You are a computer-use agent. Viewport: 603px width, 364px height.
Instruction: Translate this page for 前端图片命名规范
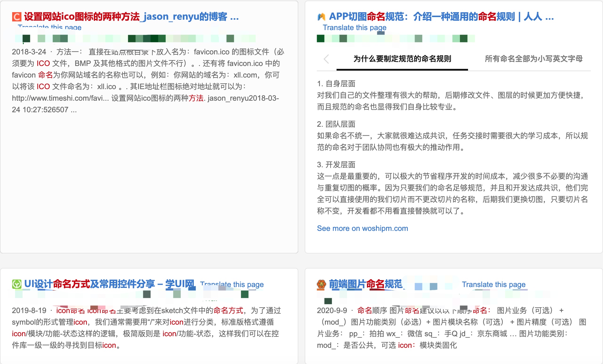(494, 284)
